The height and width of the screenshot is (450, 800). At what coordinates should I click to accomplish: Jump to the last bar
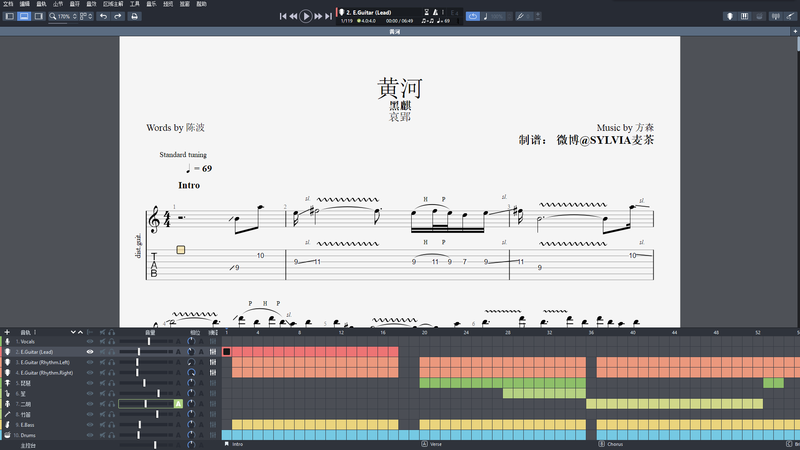(x=329, y=16)
